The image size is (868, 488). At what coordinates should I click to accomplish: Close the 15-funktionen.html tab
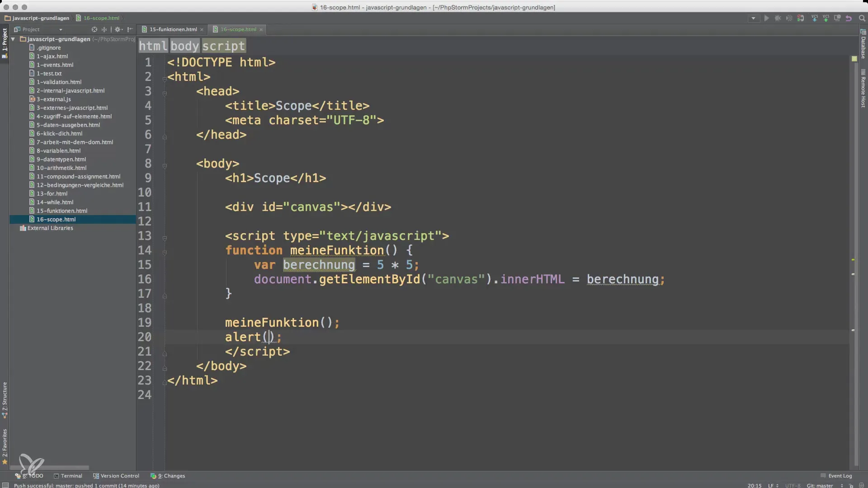pos(202,29)
